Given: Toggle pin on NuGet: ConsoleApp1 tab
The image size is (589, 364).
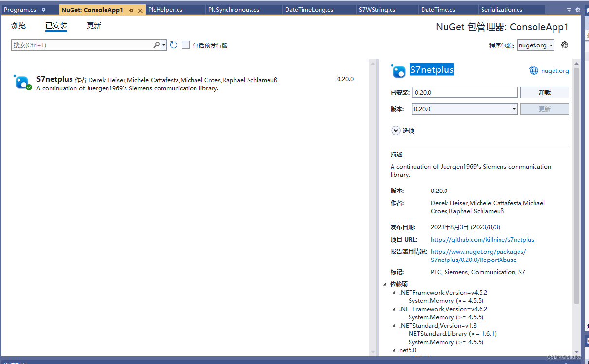Looking at the screenshot, I should [131, 10].
